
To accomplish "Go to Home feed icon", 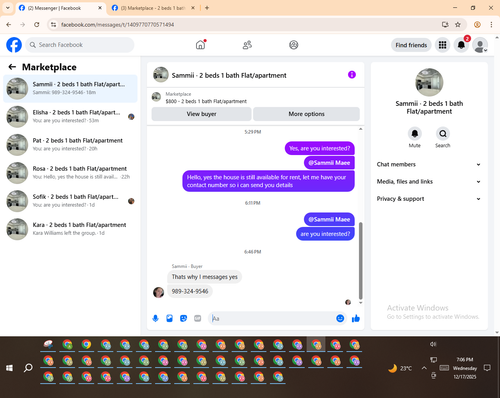I will coord(200,45).
